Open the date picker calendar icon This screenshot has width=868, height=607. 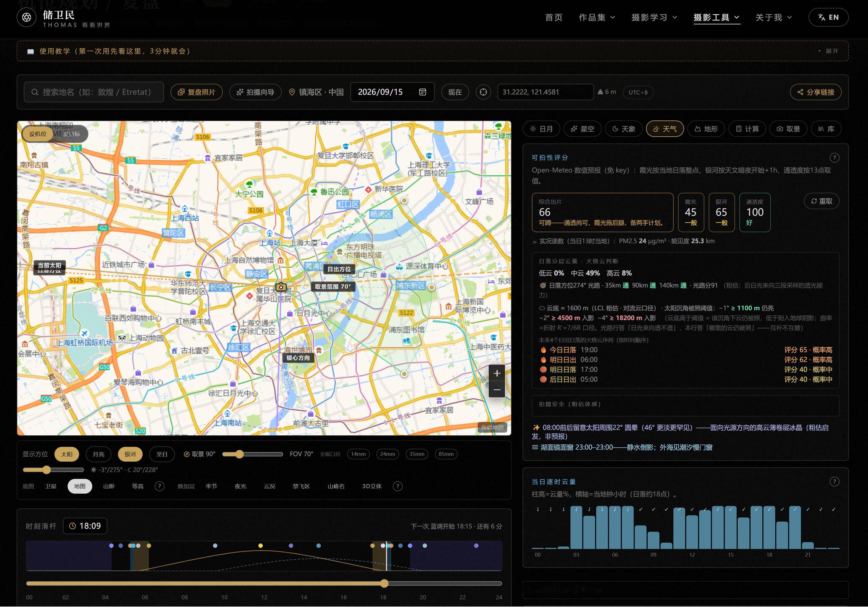coord(423,92)
